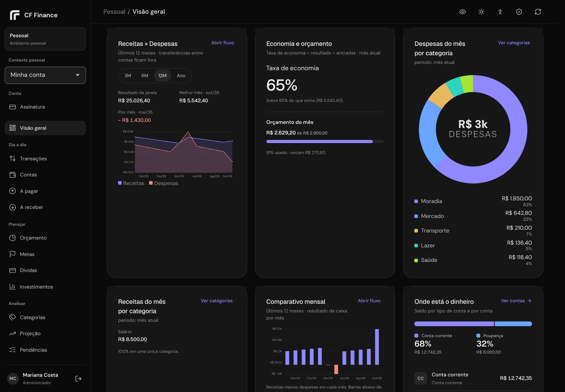
Task: Click the A receber arrow-down icon
Action: 13,207
